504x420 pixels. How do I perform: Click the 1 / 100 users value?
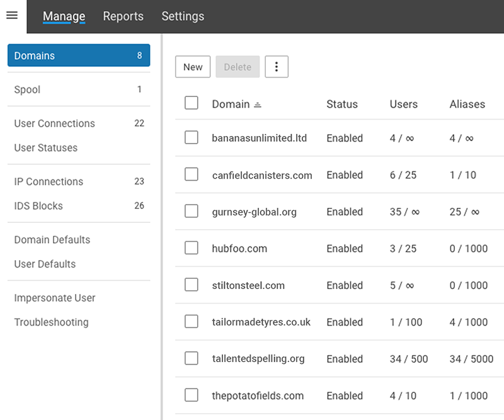coord(406,322)
